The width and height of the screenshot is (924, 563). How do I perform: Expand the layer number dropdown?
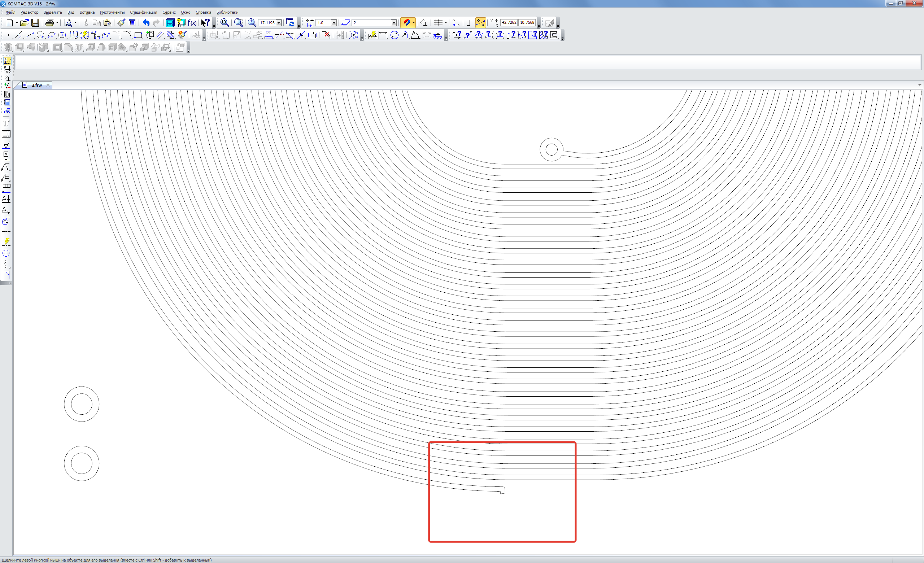(x=394, y=23)
